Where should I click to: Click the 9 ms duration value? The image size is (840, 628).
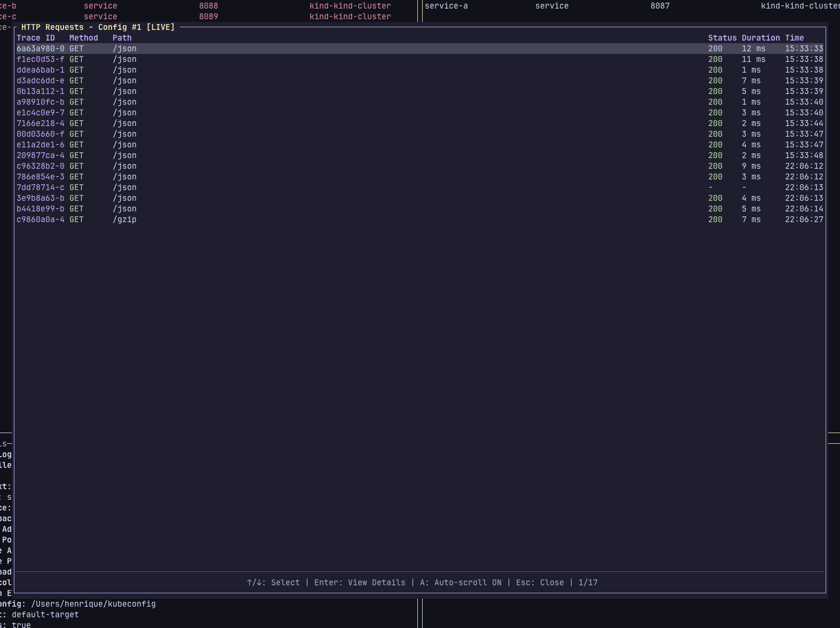click(x=751, y=166)
